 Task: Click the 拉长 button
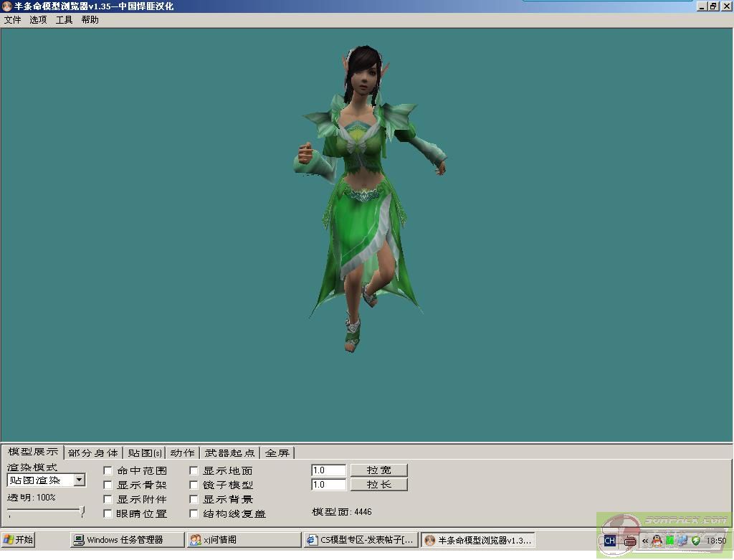[x=378, y=485]
